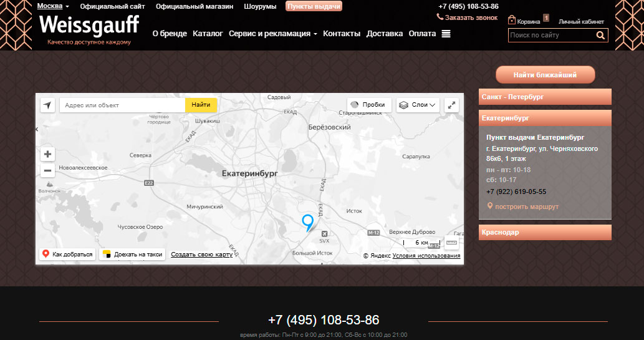Click the map geolocation arrow icon

pos(47,105)
